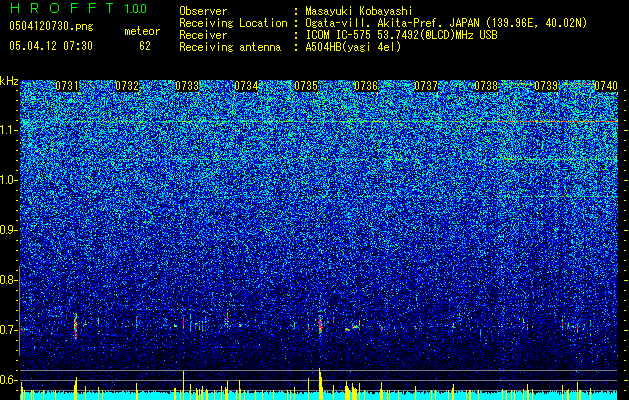Click the 1.0 frequency axis label
The height and width of the screenshot is (400, 629).
(9, 180)
